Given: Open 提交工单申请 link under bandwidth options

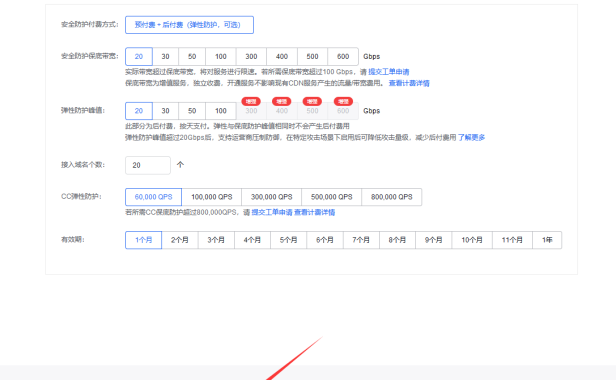Looking at the screenshot, I should click(389, 72).
